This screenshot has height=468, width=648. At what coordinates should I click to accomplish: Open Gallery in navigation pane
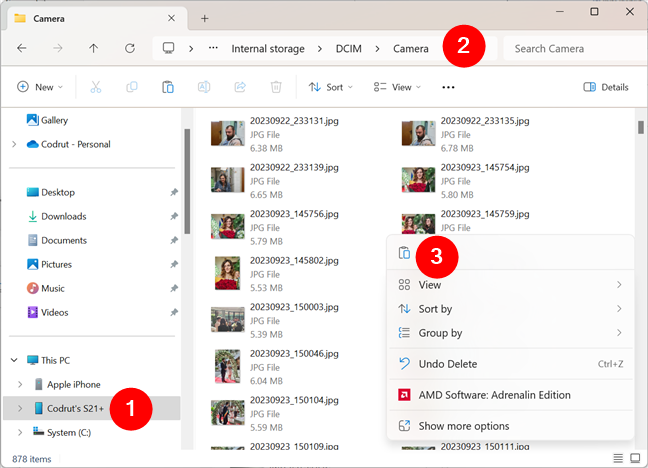(47, 120)
